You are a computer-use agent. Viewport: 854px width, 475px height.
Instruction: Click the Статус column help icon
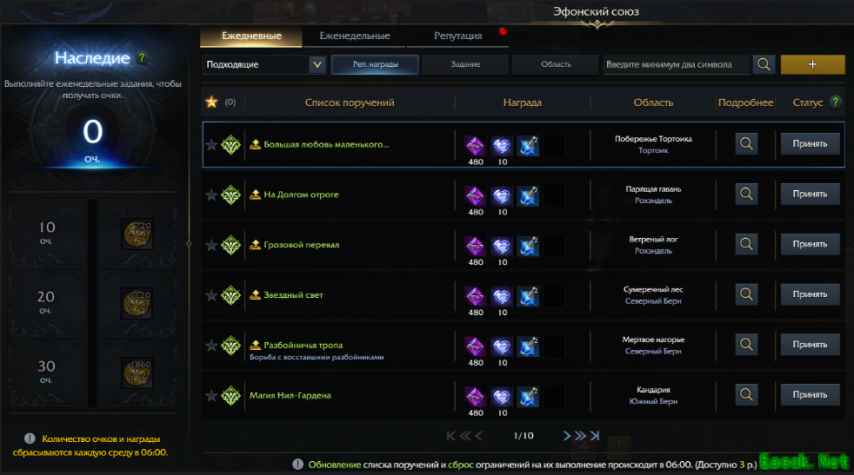pos(835,101)
